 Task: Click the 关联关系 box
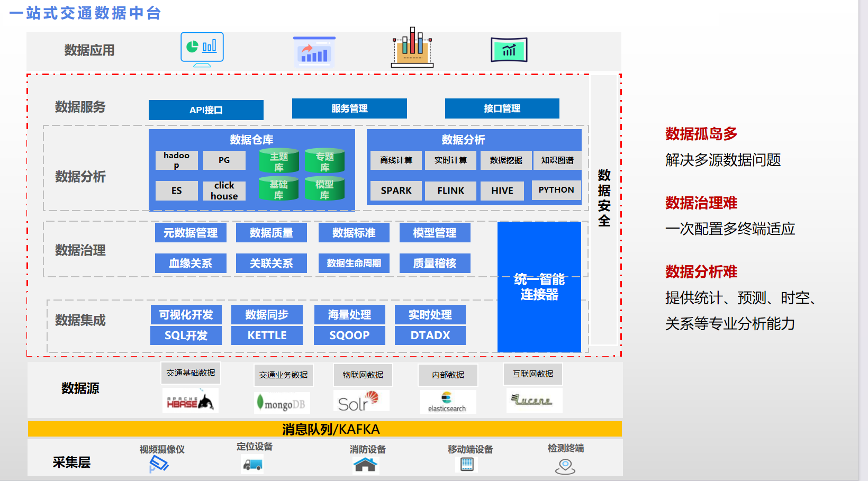pyautogui.click(x=272, y=264)
